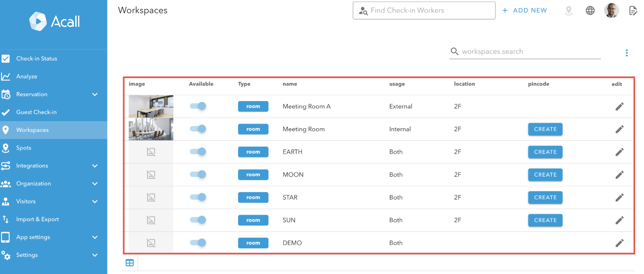Click the Acall logo

[x=54, y=21]
